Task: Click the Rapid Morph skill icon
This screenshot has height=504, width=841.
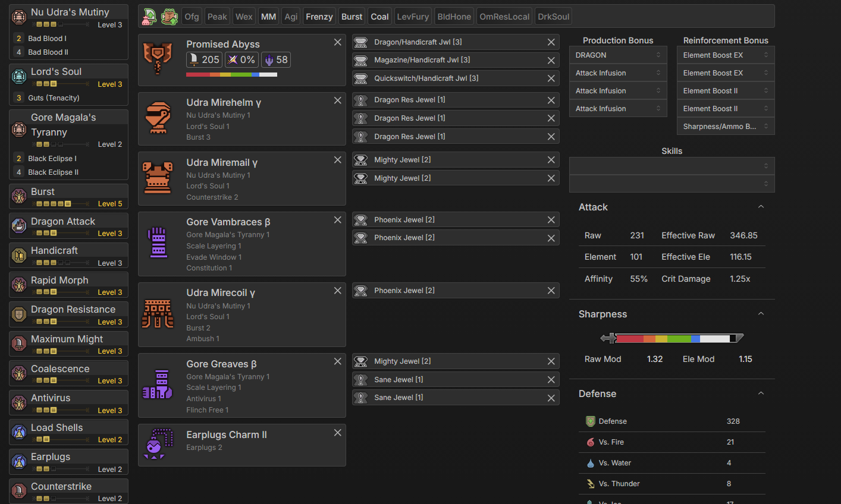Action: click(19, 285)
